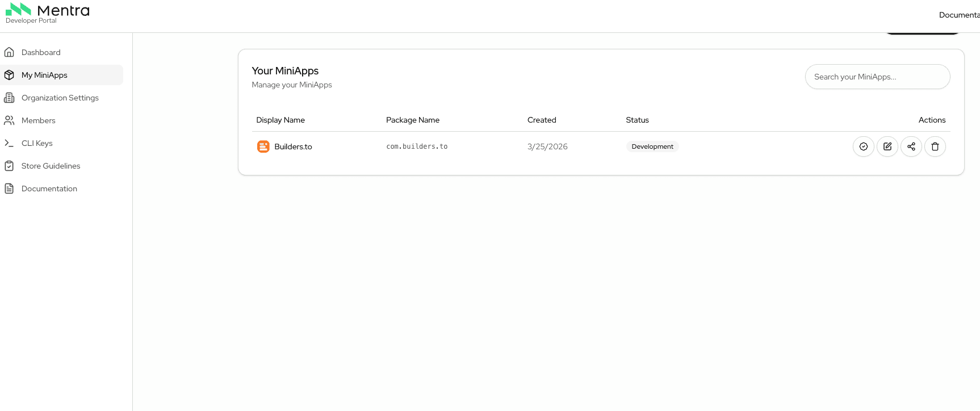This screenshot has width=980, height=411.
Task: Click the Display Name column header
Action: click(x=280, y=120)
